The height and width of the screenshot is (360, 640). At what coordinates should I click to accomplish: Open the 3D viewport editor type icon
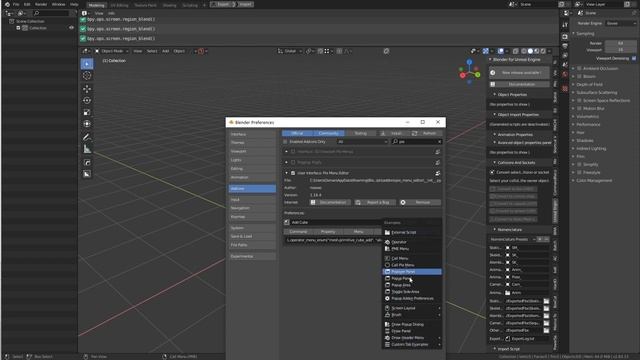coord(85,51)
